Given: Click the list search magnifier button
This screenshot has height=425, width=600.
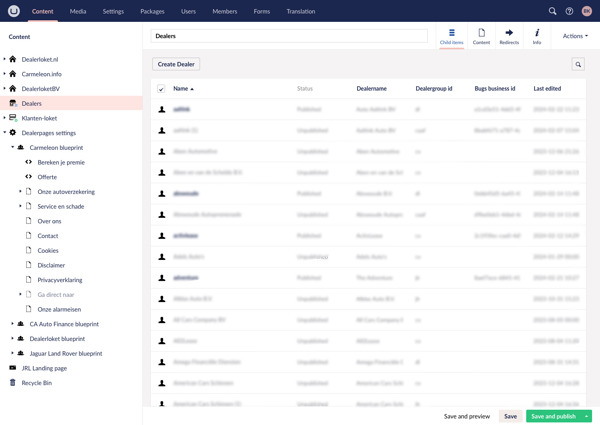Looking at the screenshot, I should click(578, 64).
